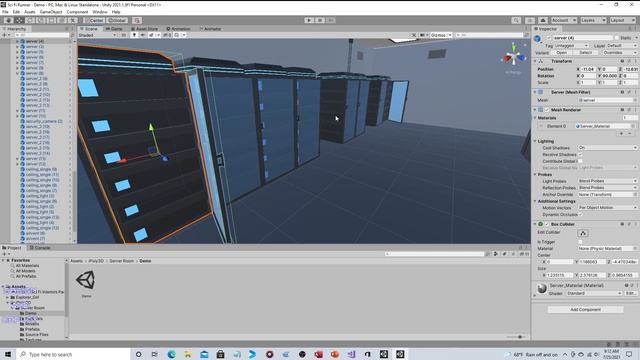Open the Account dropdown

click(x=563, y=20)
